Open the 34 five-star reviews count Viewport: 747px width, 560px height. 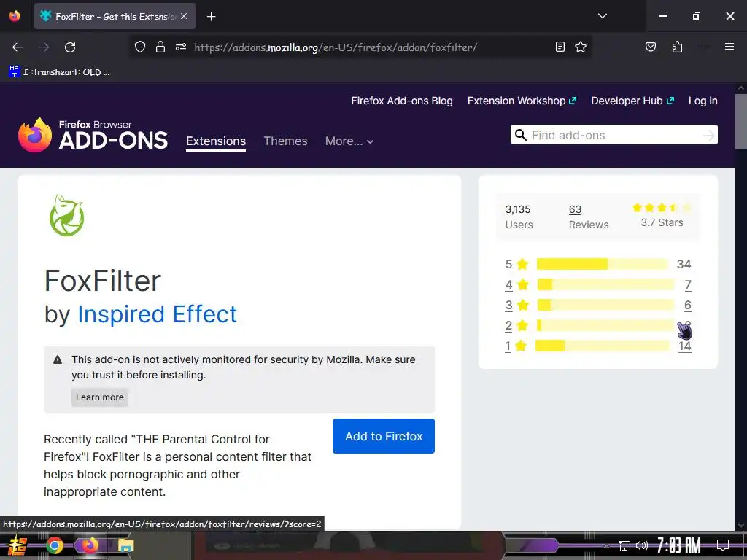(684, 264)
